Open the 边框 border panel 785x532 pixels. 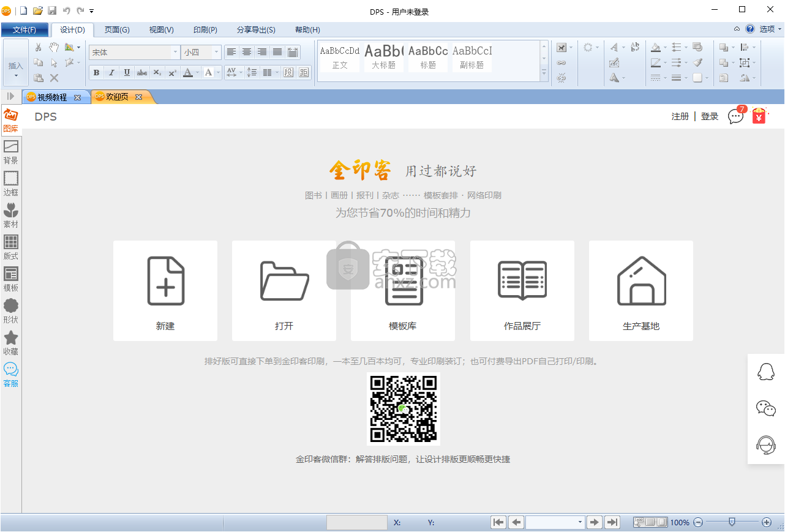(11, 184)
